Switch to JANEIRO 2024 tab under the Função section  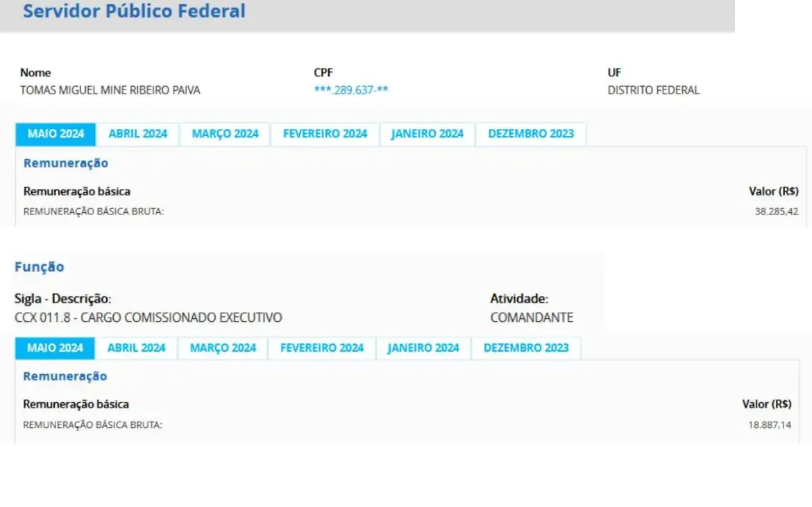tap(423, 347)
